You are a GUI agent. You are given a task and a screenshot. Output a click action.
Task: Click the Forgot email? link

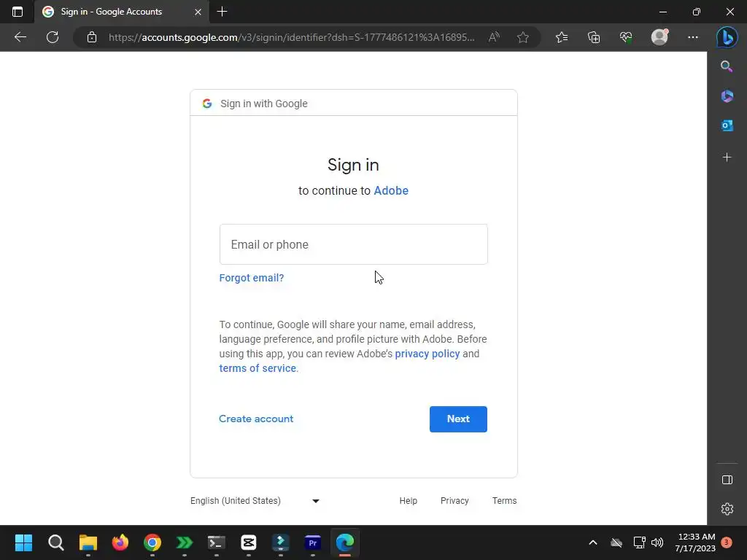tap(252, 278)
